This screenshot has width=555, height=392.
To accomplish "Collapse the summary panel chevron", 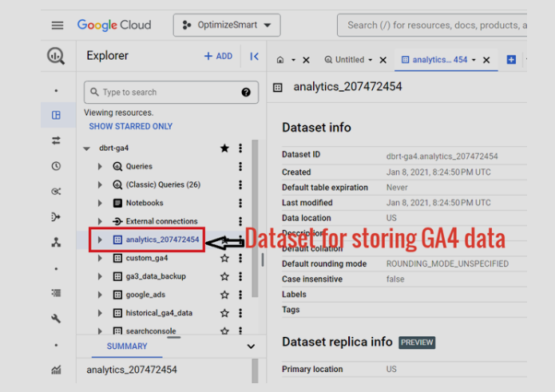I will 251,346.
